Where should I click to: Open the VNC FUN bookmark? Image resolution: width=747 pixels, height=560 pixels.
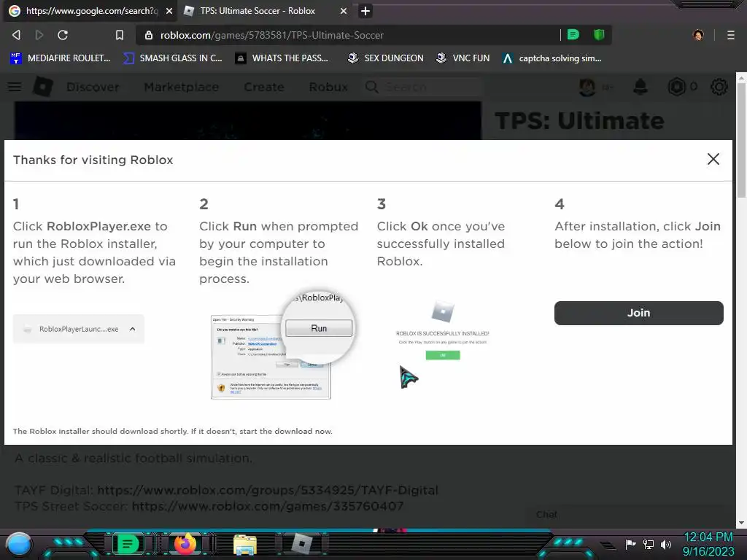(462, 58)
